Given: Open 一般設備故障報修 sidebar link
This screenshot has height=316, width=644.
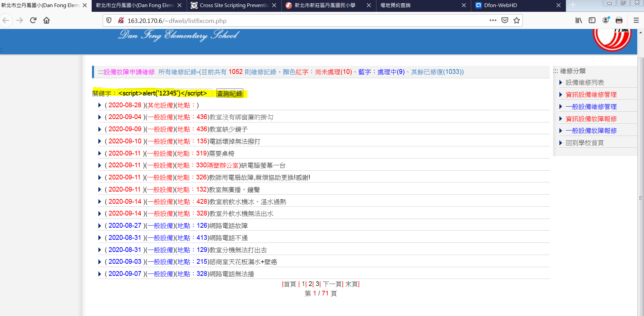Looking at the screenshot, I should (591, 131).
